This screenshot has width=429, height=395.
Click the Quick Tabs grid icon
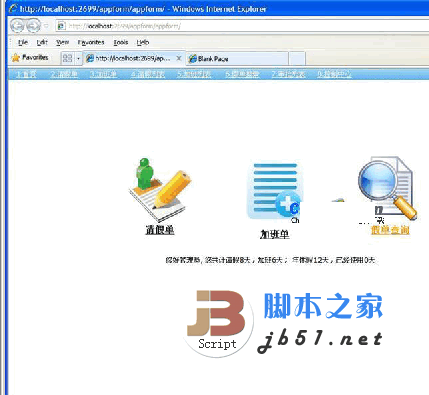click(67, 58)
